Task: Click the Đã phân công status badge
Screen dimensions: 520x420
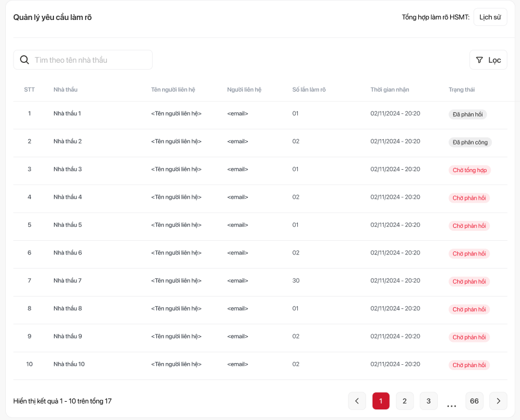Action: [470, 142]
